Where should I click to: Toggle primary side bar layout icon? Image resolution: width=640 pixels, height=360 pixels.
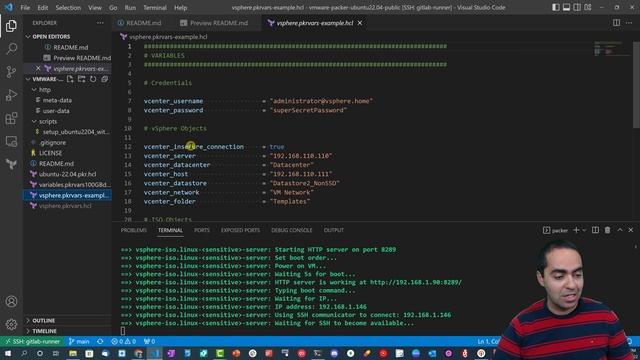[x=556, y=7]
